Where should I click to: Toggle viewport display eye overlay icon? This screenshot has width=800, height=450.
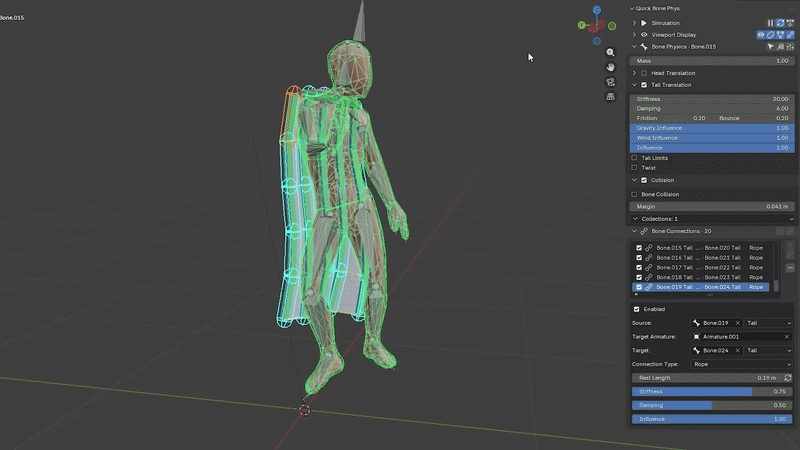click(x=761, y=35)
